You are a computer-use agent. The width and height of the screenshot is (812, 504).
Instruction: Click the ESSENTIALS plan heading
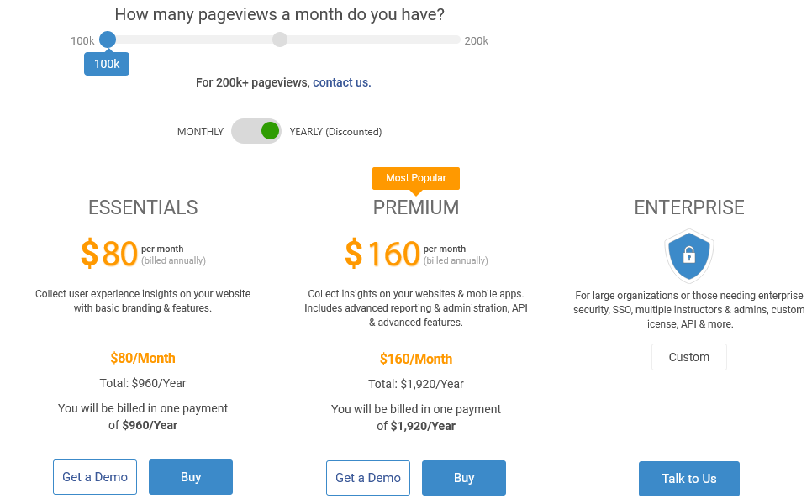[x=143, y=207]
